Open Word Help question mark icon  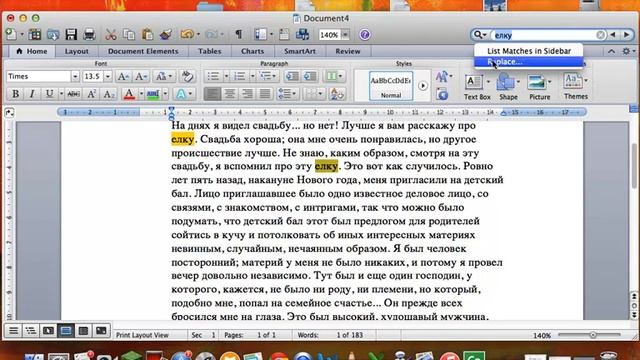coord(364,35)
